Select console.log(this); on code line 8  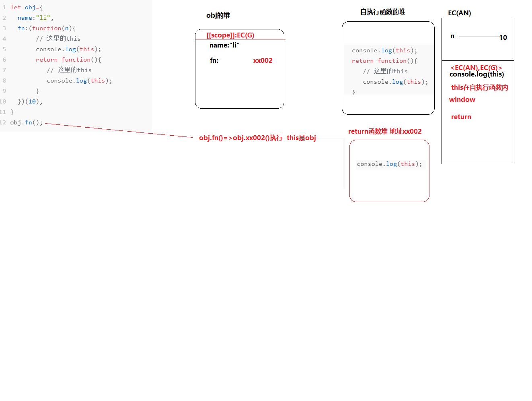(x=79, y=81)
